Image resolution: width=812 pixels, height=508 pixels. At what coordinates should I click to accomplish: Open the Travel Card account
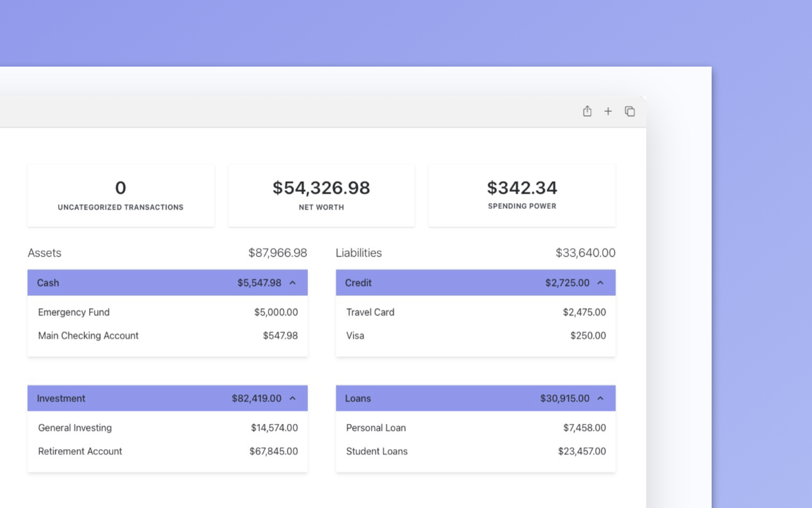click(475, 312)
